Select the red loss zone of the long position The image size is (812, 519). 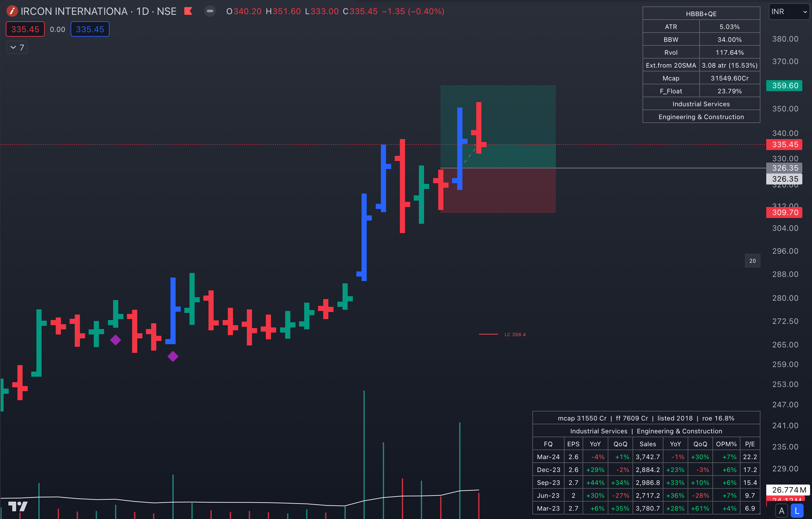(498, 190)
